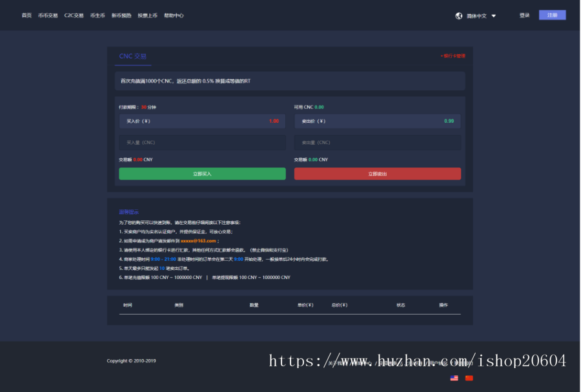
Task: Click the 注册 register button
Action: pyautogui.click(x=552, y=14)
